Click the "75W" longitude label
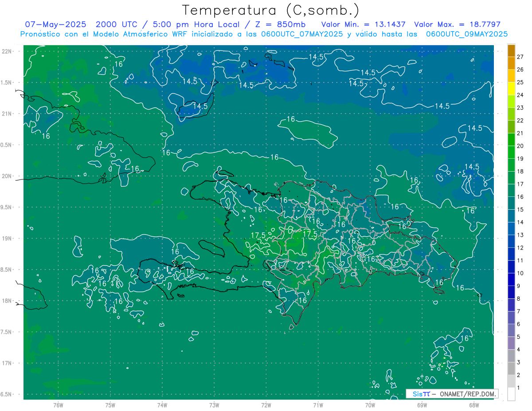This screenshot has width=532, height=411. (x=110, y=405)
